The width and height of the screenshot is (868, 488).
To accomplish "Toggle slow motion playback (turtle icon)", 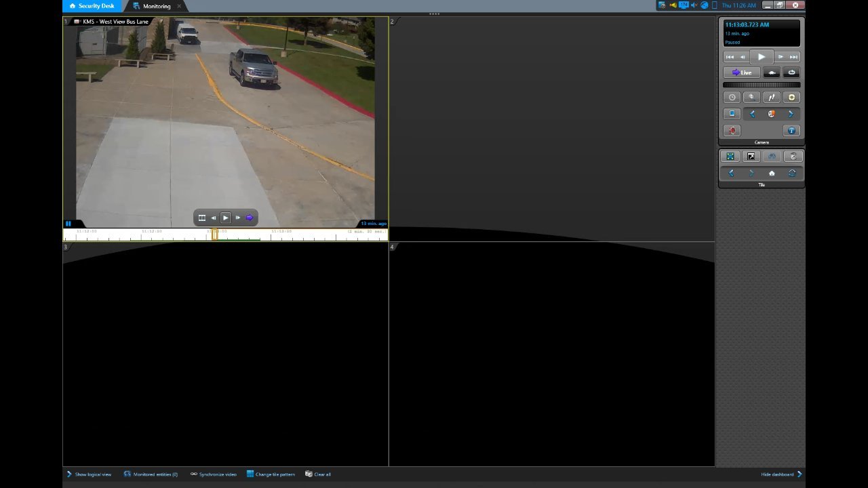I will point(772,73).
